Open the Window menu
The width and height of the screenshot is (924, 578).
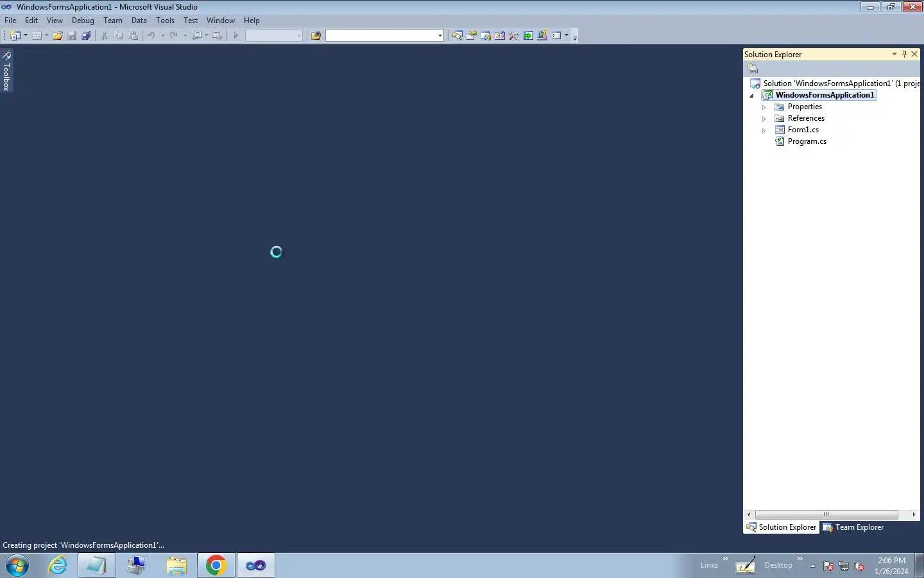tap(221, 21)
